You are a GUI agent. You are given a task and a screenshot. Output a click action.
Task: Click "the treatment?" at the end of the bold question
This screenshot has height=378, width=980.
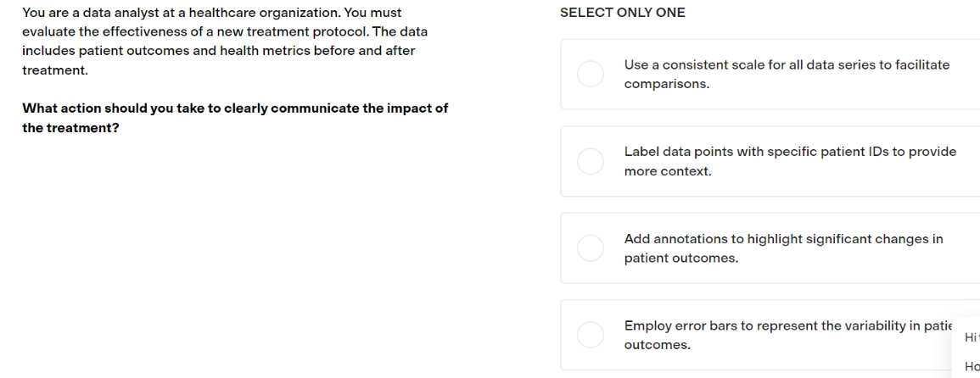pos(70,127)
